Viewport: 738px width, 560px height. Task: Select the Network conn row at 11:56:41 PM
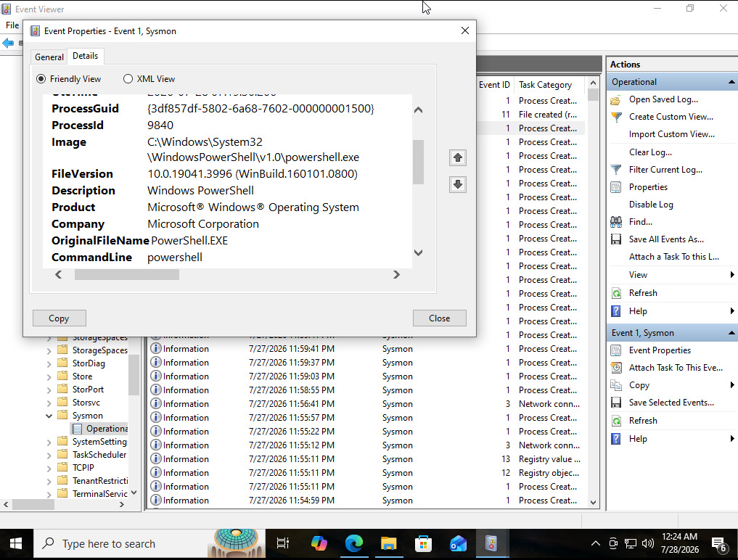point(367,404)
